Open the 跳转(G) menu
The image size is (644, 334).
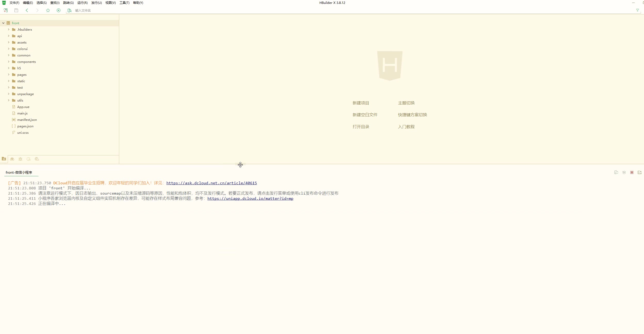tap(68, 3)
